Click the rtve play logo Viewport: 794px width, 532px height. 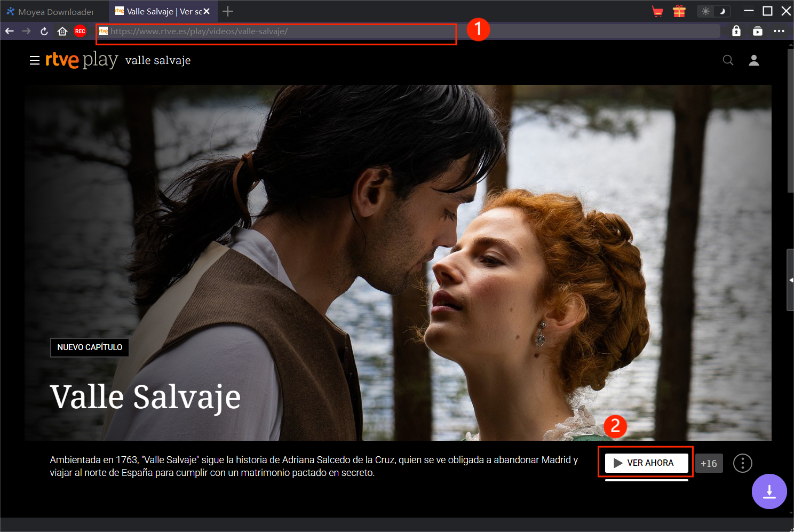(x=82, y=60)
